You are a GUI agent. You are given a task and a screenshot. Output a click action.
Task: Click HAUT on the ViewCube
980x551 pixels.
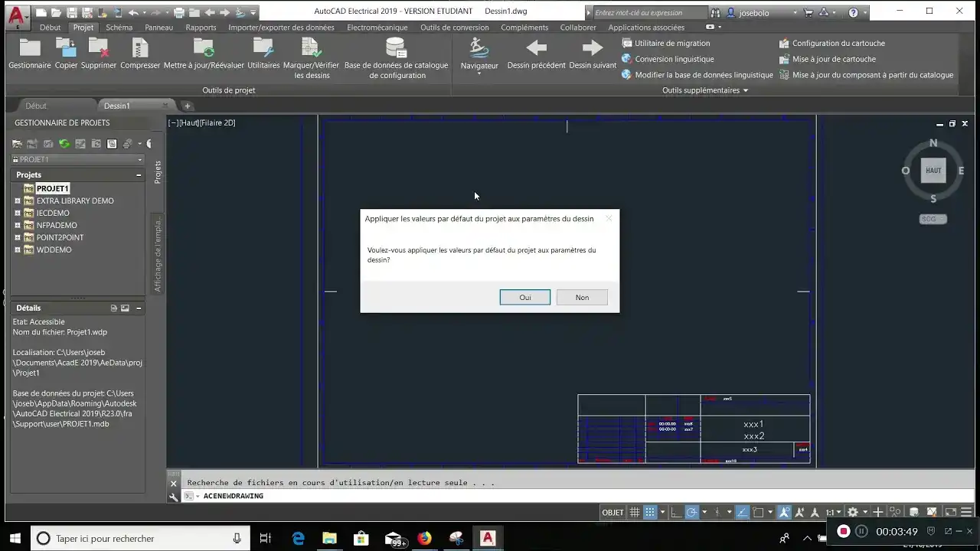pos(933,170)
